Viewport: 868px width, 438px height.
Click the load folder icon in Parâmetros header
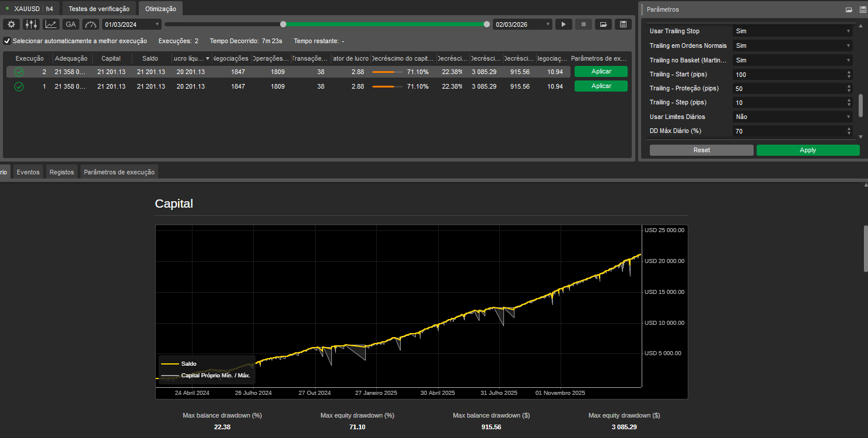coord(849,9)
